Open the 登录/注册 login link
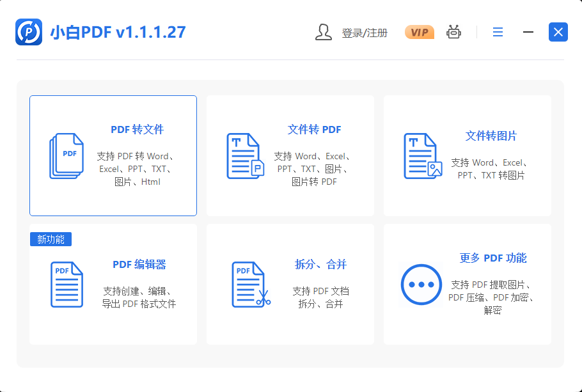Viewport: 582px width, 392px height. (365, 33)
